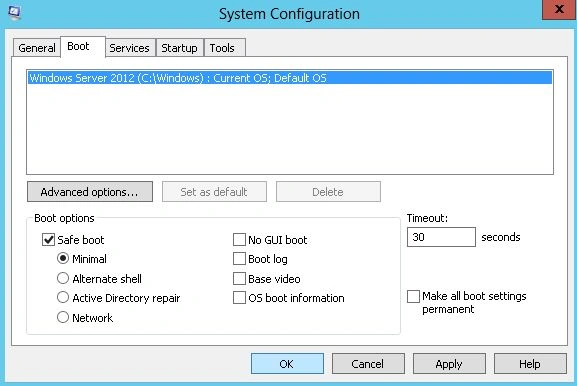
Task: Check the Boot log option
Action: (x=239, y=259)
